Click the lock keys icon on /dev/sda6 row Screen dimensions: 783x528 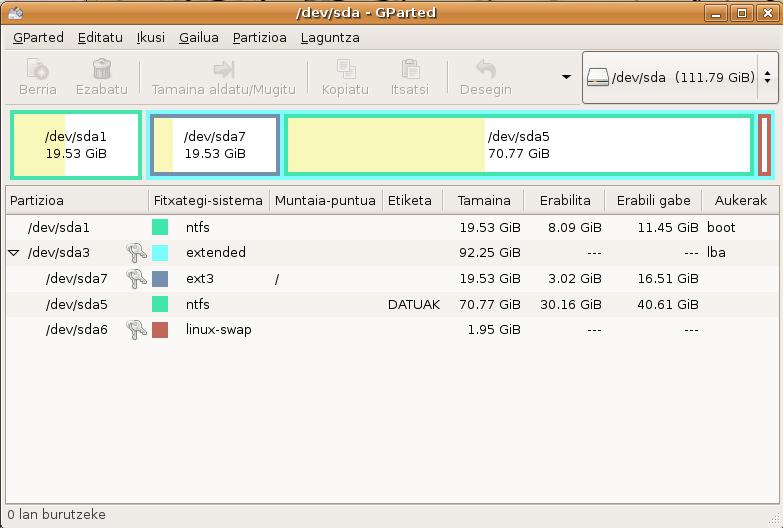pyautogui.click(x=136, y=330)
